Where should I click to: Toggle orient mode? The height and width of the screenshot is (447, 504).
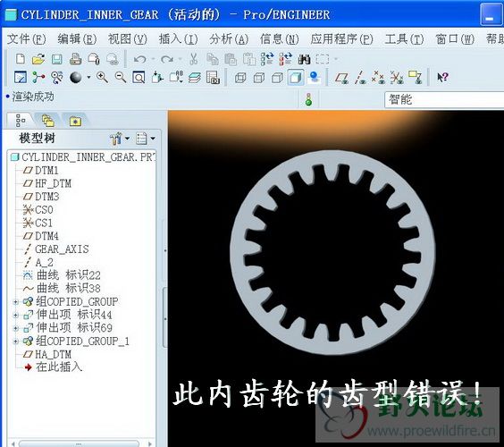(57, 78)
